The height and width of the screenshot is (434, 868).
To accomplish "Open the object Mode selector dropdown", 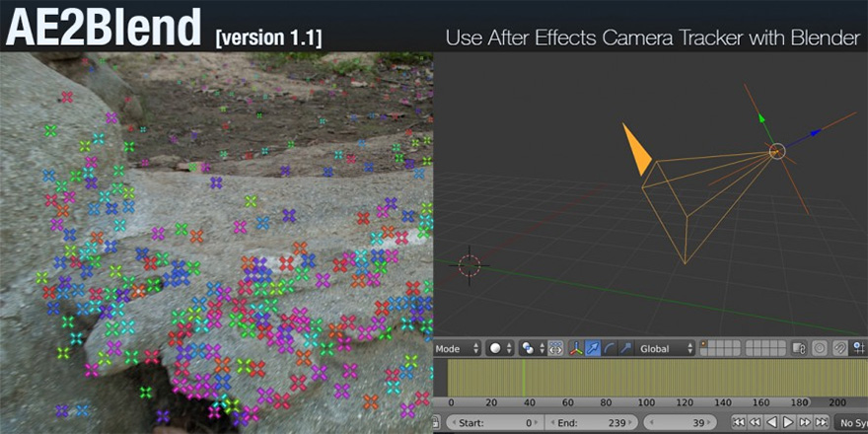I will click(458, 349).
